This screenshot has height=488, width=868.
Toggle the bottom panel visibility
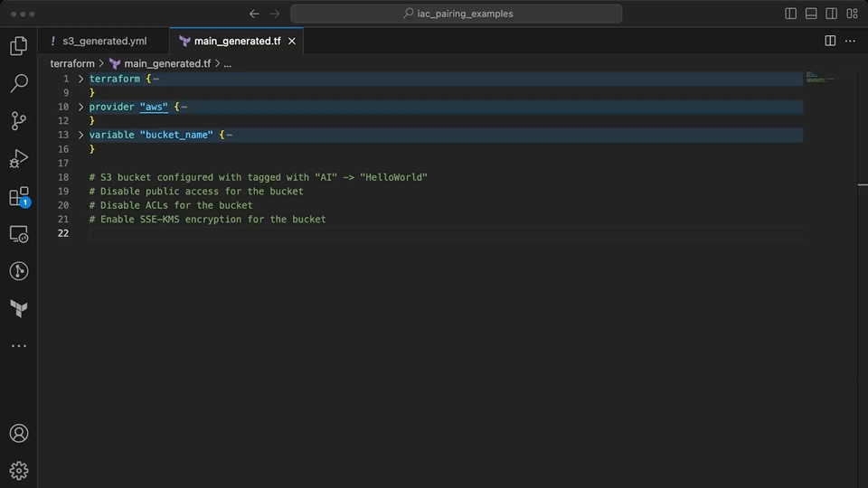pos(811,14)
